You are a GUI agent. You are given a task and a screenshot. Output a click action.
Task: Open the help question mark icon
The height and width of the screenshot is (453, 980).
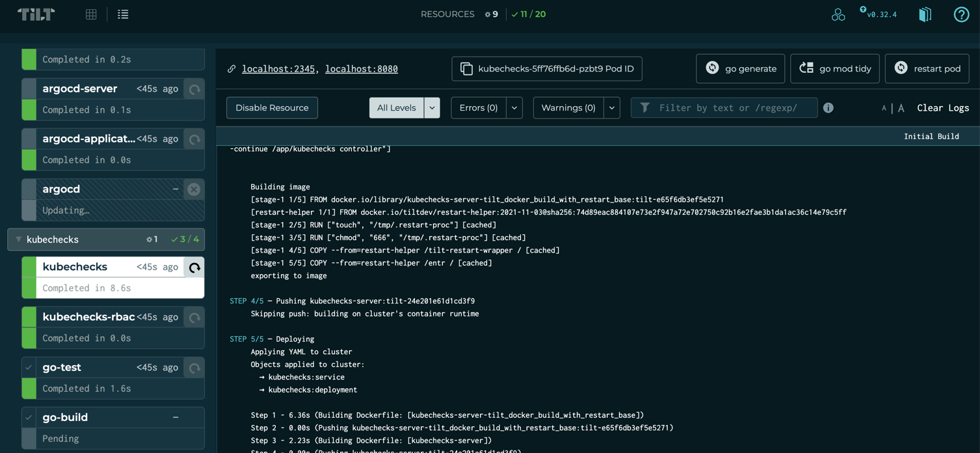961,14
